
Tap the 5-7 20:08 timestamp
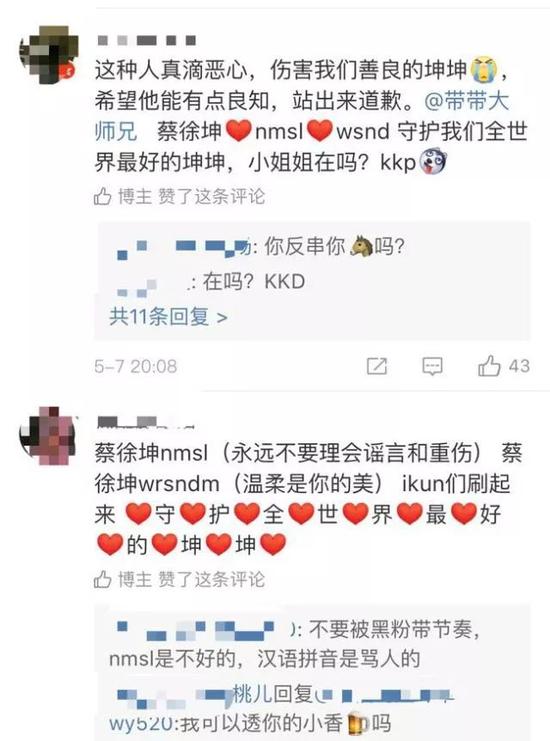point(136,366)
